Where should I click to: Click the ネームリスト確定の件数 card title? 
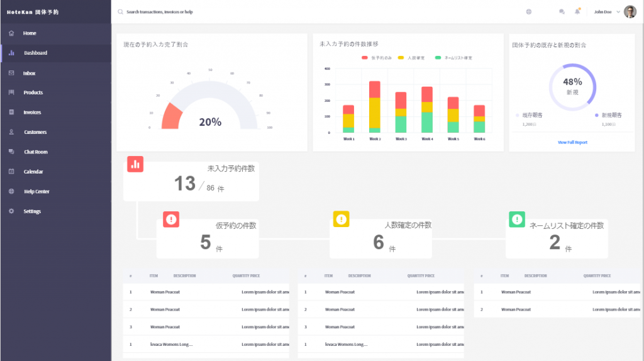(567, 226)
